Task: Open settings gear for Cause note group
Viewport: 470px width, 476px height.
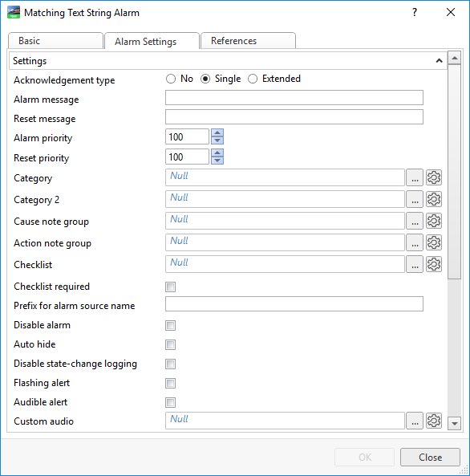Action: click(x=434, y=221)
